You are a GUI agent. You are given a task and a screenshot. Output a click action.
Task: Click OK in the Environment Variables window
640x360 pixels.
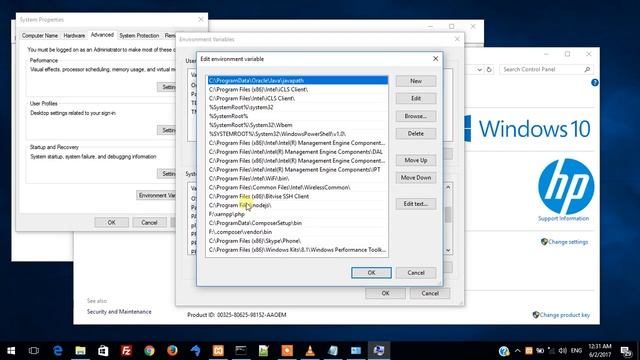[385, 293]
